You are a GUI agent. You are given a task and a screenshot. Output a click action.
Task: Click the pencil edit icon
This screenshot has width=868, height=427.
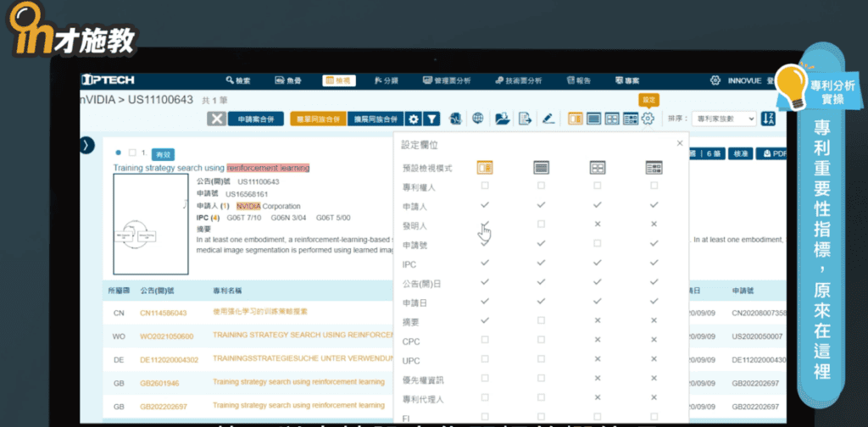(x=548, y=119)
